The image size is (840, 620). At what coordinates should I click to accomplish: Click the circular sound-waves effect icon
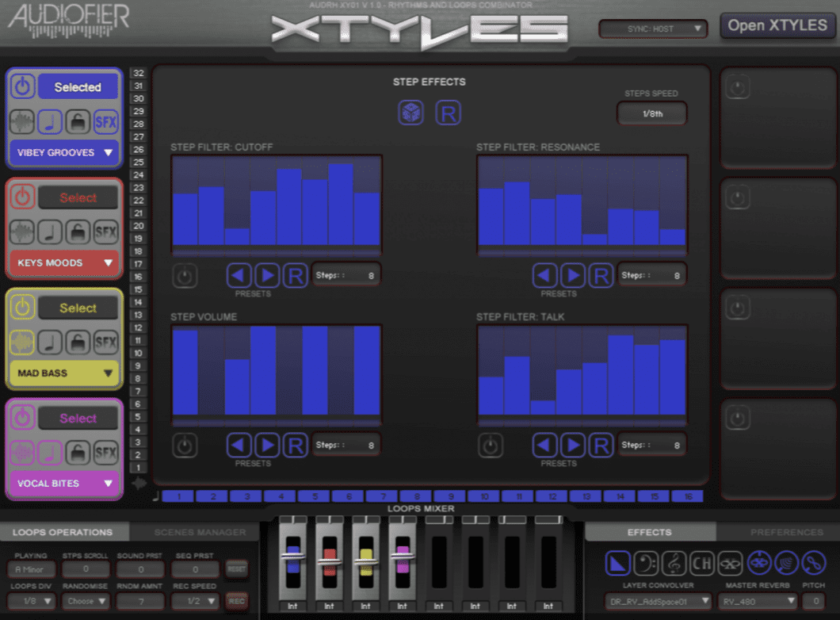click(x=786, y=563)
